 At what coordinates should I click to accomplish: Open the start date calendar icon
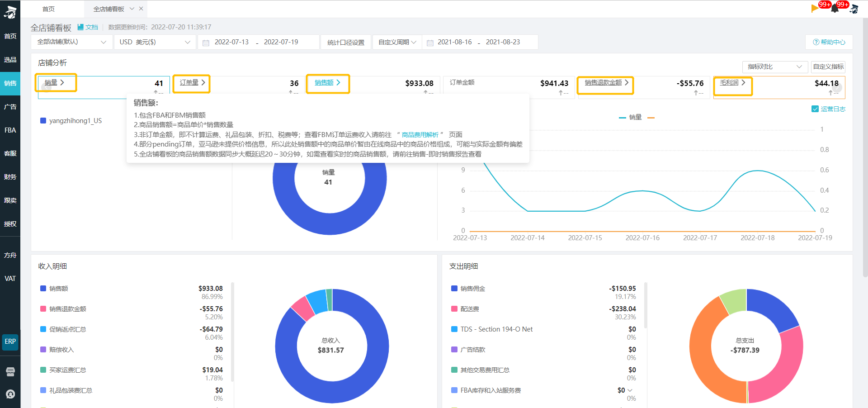pyautogui.click(x=206, y=43)
